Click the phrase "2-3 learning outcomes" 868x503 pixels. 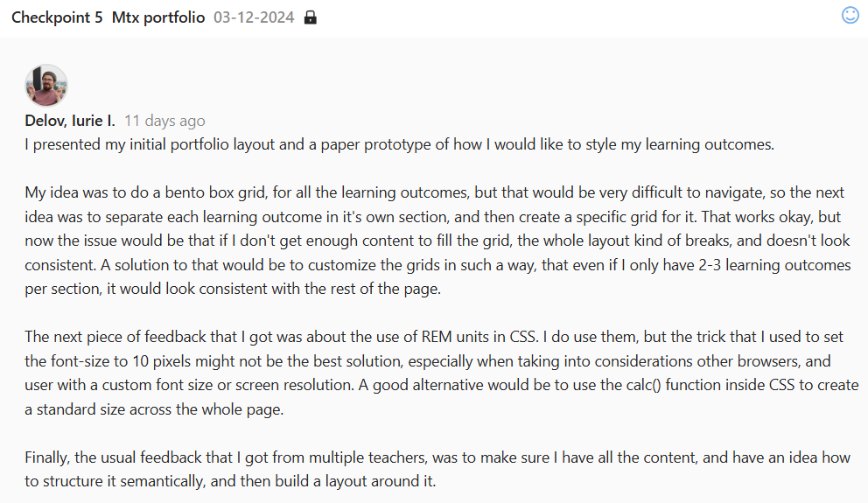click(770, 265)
